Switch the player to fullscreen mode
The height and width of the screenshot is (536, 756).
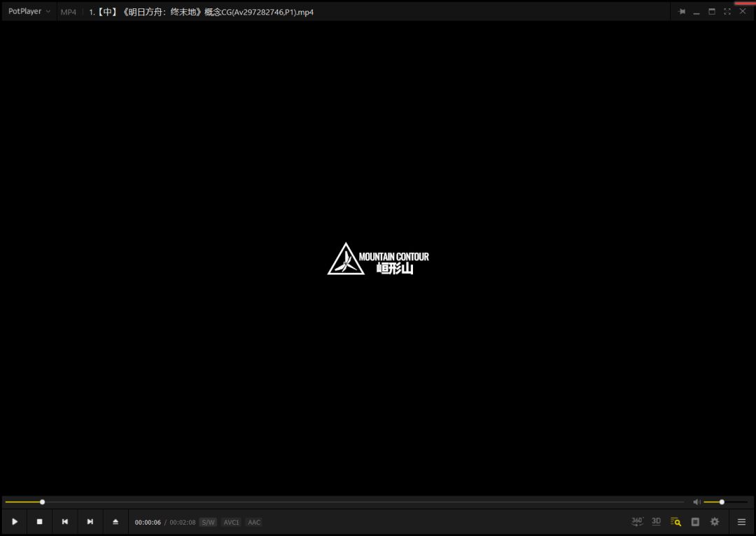pos(727,12)
